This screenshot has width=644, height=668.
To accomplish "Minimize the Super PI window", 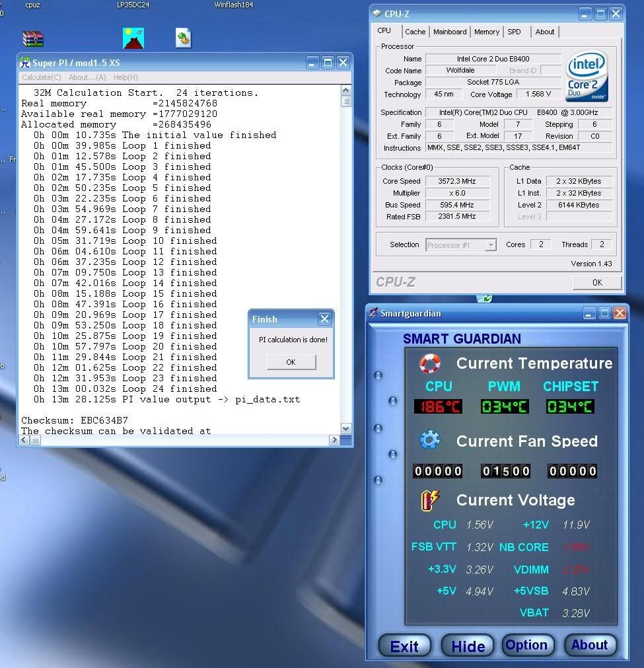I will click(312, 63).
